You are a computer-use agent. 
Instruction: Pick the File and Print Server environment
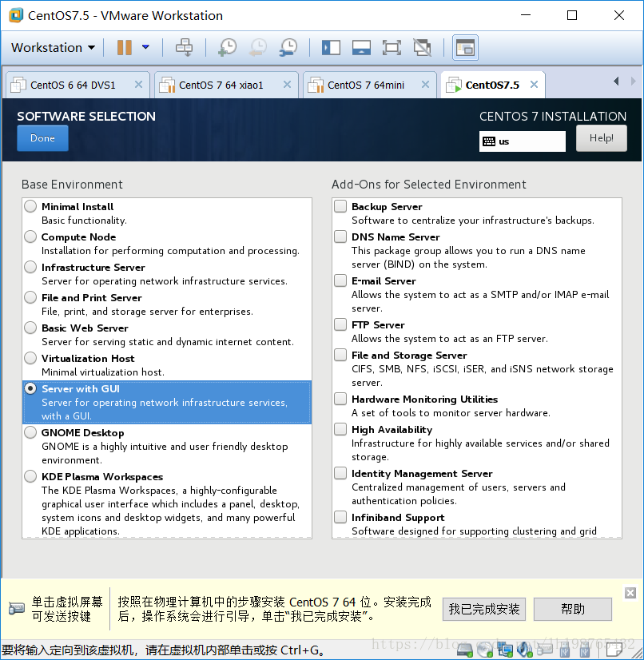tap(30, 297)
